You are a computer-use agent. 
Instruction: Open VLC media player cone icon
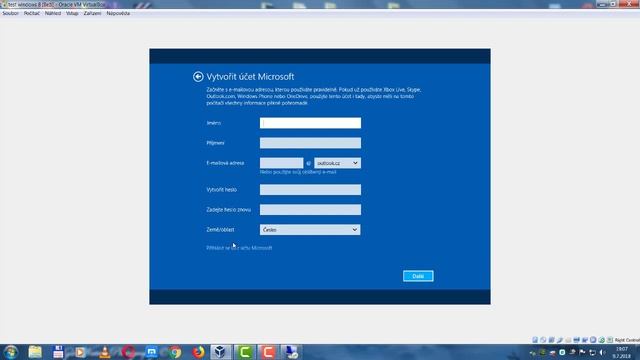coord(104,352)
